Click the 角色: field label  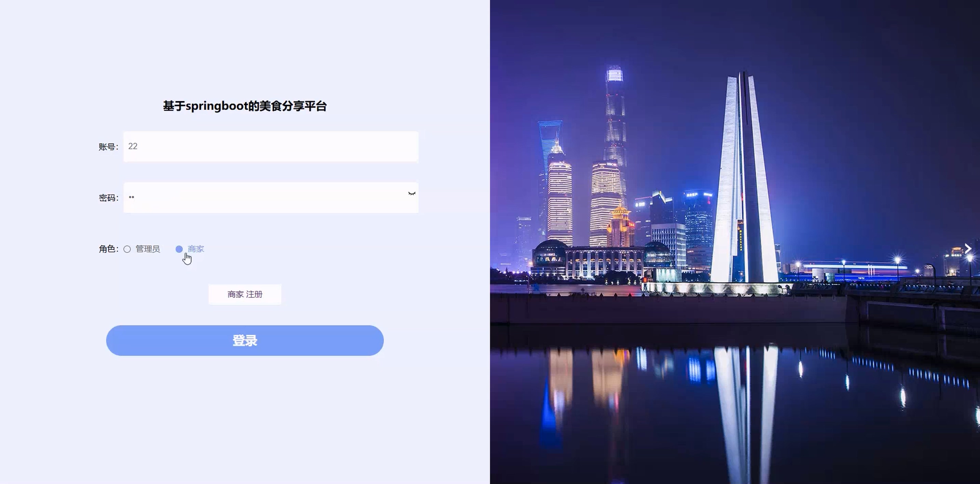tap(109, 249)
